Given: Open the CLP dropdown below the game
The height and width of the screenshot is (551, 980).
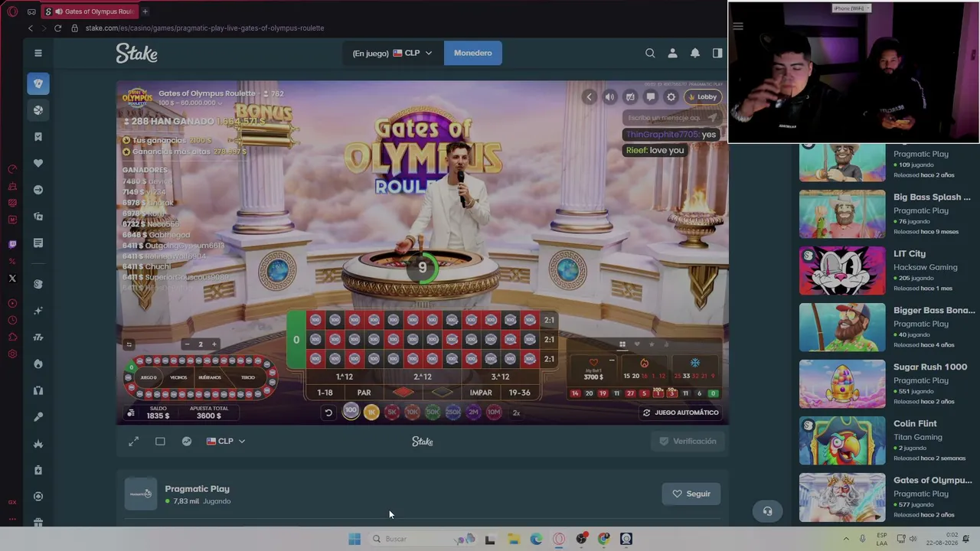Looking at the screenshot, I should point(226,441).
